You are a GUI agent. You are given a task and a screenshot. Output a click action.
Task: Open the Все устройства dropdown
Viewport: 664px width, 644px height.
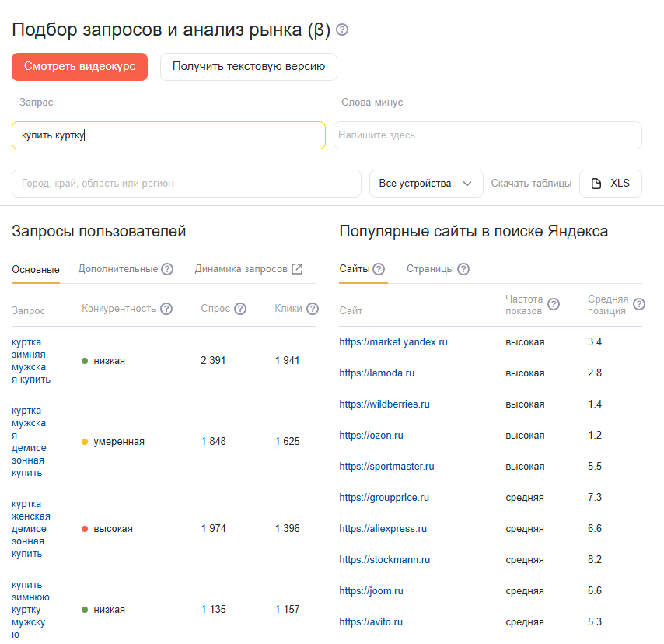click(x=425, y=184)
